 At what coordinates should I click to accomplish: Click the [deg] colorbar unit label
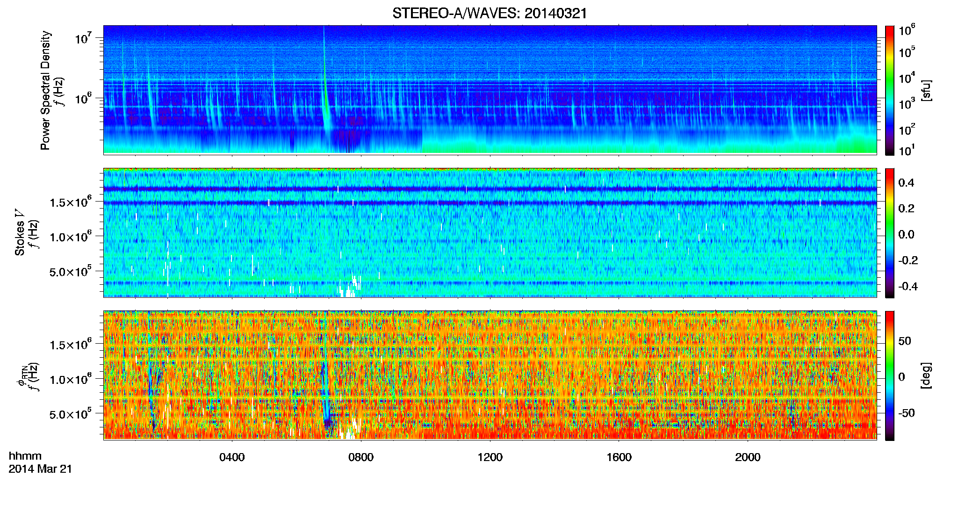click(x=926, y=375)
